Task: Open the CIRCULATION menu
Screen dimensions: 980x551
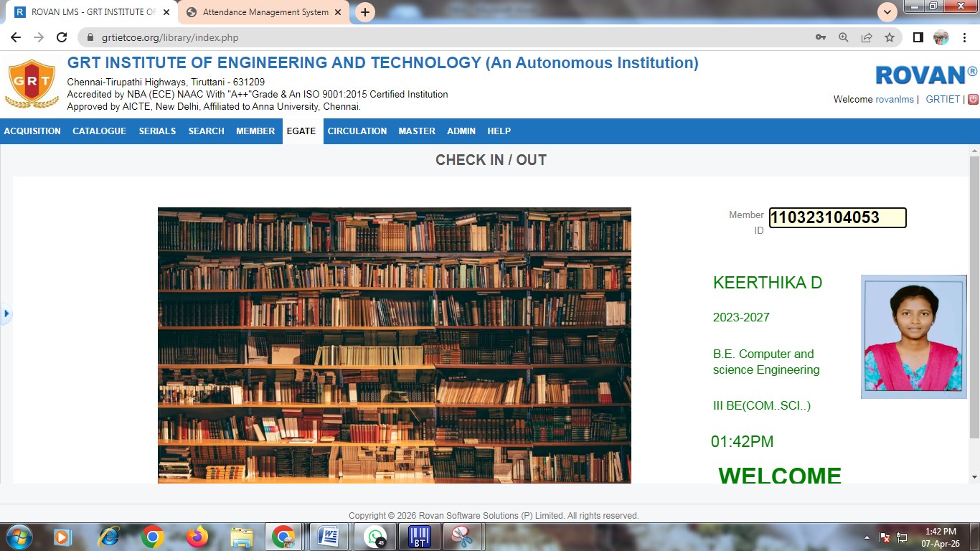Action: [357, 131]
